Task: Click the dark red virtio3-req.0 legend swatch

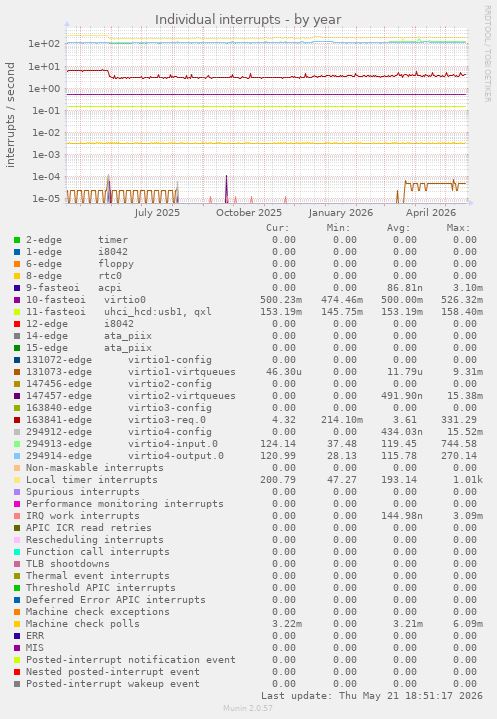Action: (x=17, y=420)
